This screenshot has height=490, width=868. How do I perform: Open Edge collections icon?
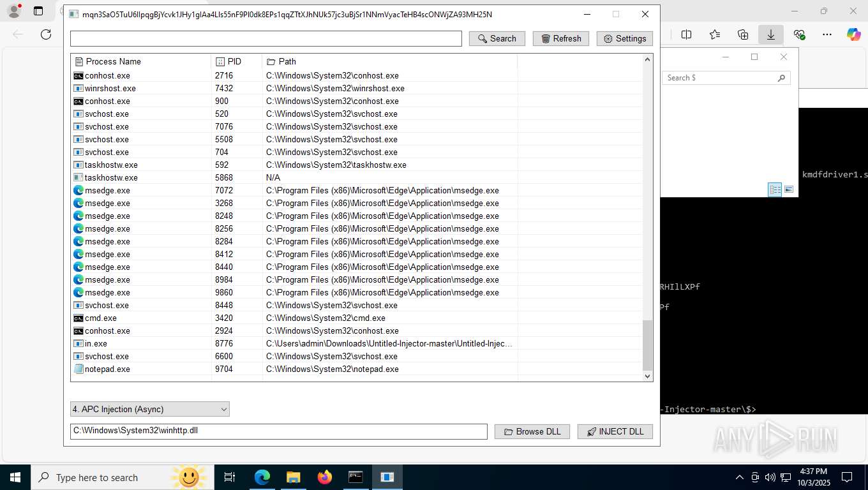743,34
